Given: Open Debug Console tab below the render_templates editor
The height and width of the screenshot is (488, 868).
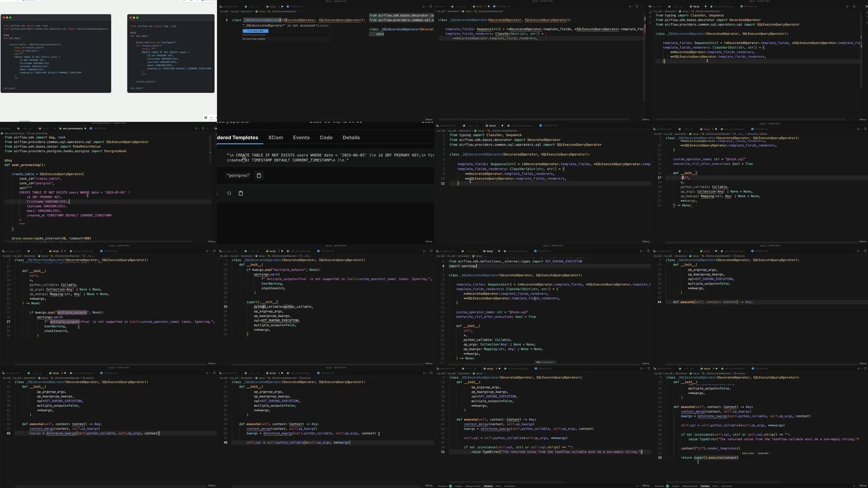Looking at the screenshot, I should [x=690, y=486].
